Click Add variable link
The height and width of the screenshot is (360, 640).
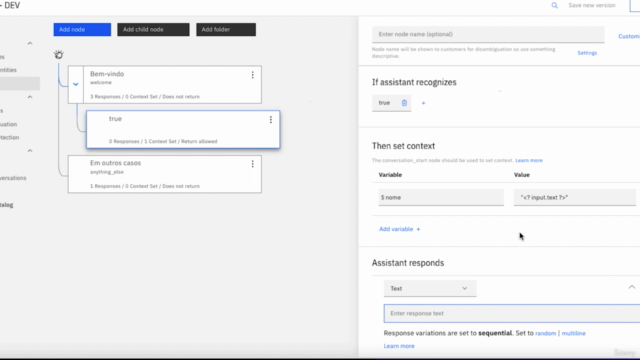(x=400, y=229)
